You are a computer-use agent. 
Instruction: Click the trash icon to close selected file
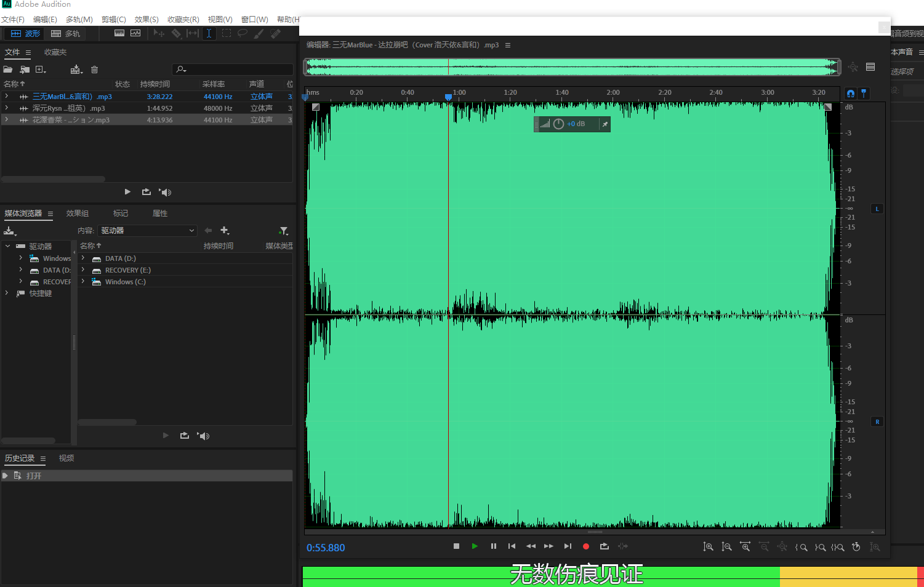(94, 70)
